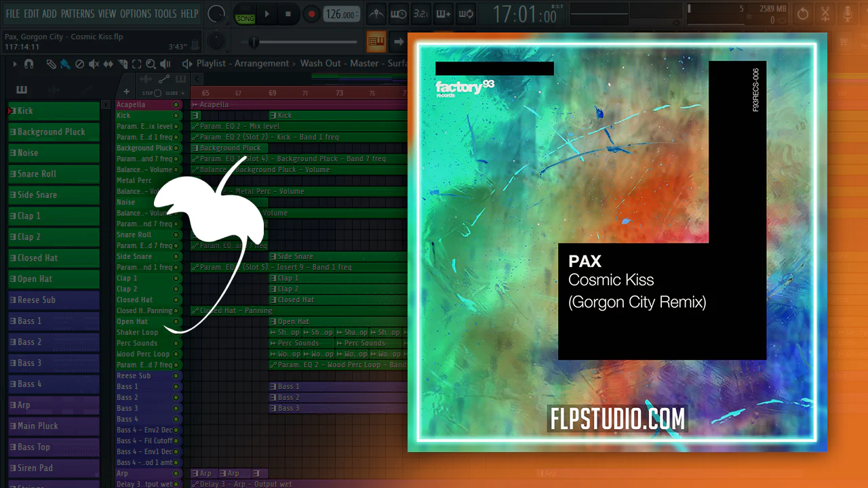The image size is (868, 488).
Task: Click the pattern-clip piano icon above the picker
Action: (22, 90)
